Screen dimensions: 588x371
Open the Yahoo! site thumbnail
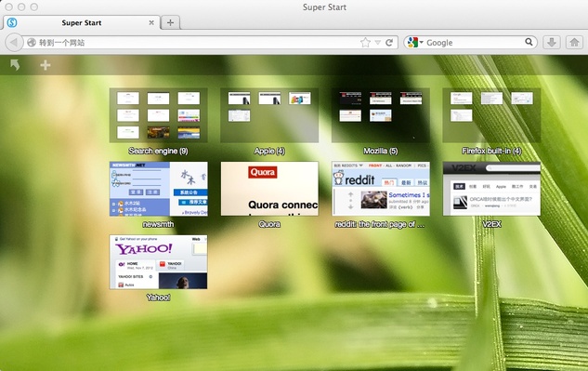(x=158, y=262)
